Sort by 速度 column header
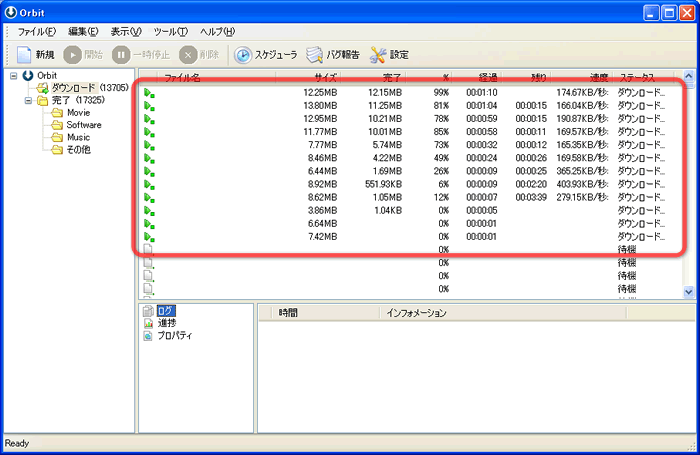700x455 pixels. [x=582, y=78]
